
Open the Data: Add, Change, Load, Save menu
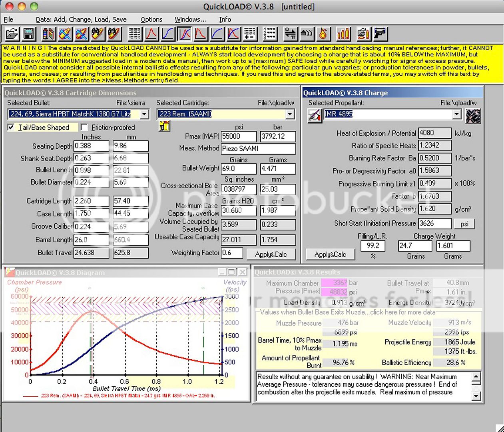click(x=81, y=19)
